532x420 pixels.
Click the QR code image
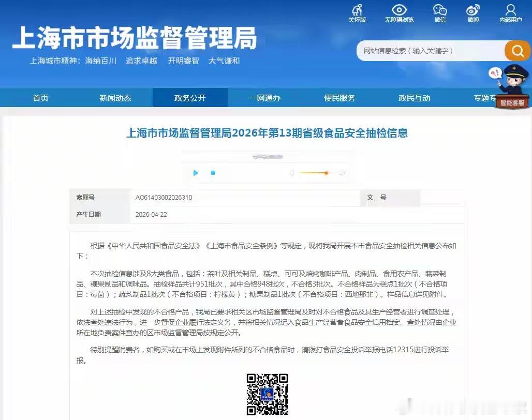coord(267,394)
